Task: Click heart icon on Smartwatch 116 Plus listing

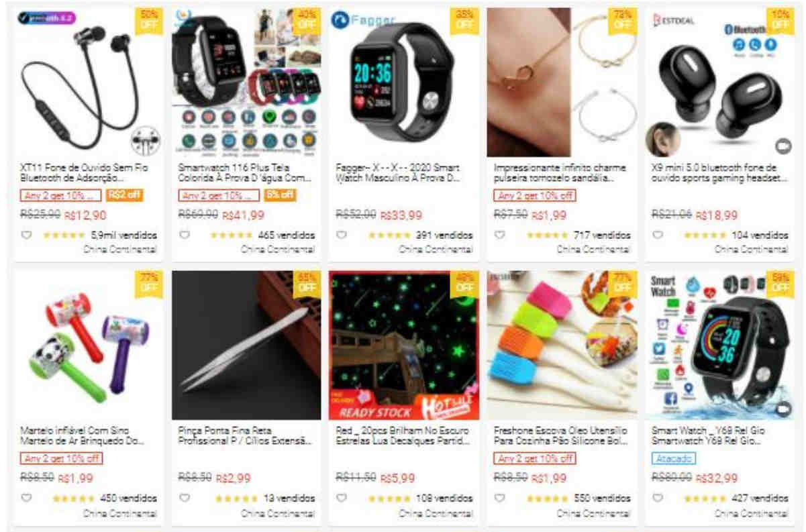Action: pos(185,235)
